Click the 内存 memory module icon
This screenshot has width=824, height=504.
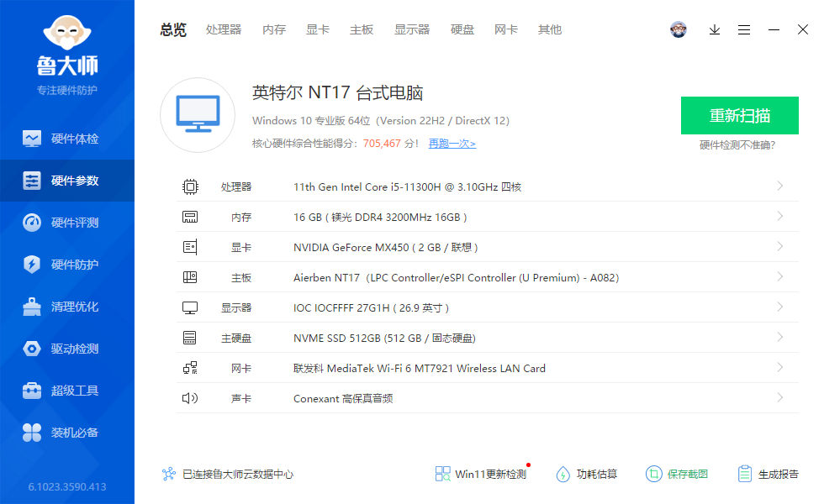[190, 217]
